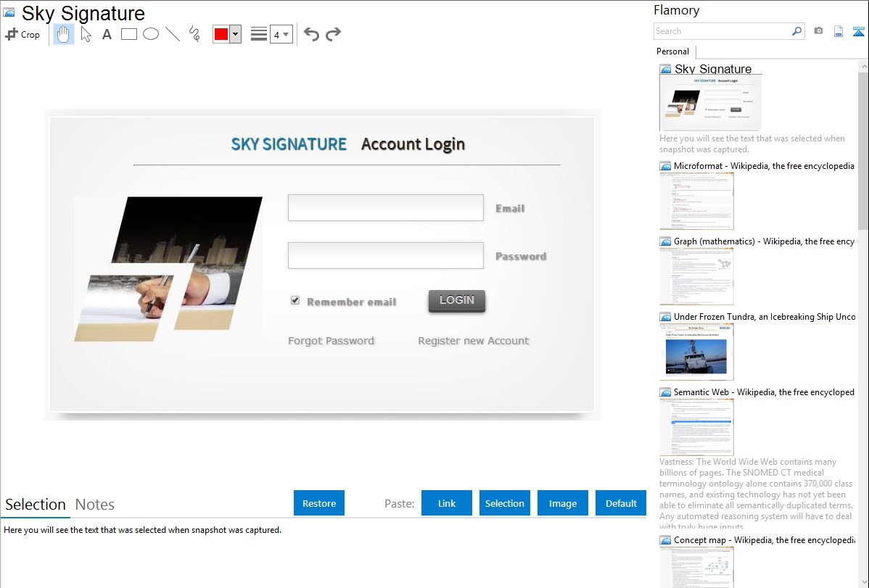Pick the straight line tool
Image resolution: width=869 pixels, height=588 pixels.
[x=173, y=34]
